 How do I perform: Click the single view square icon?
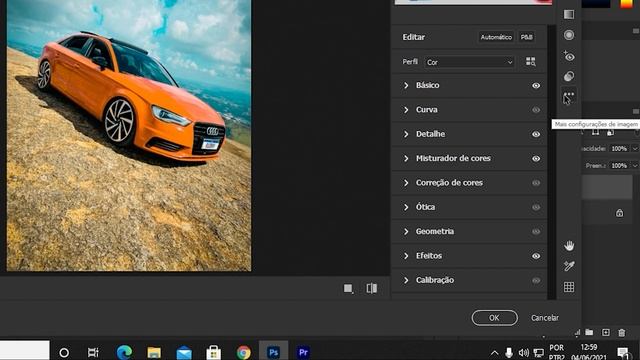(x=348, y=289)
